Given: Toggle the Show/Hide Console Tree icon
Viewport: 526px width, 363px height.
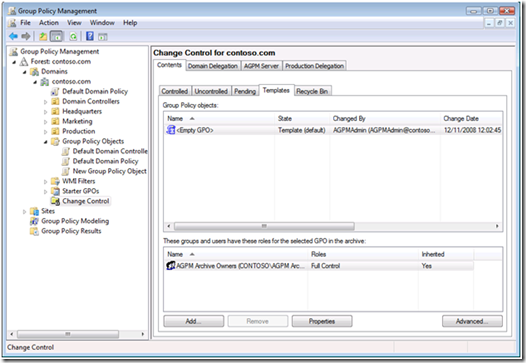Looking at the screenshot, I should (x=56, y=36).
